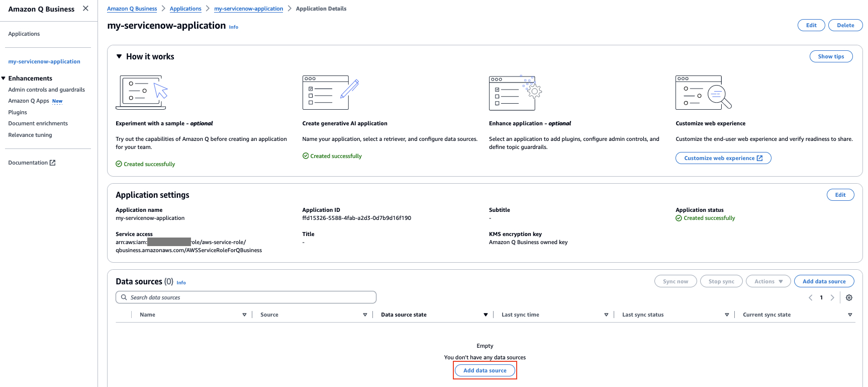Screen dimensions: 868x387
Task: Open the Info link beside the application title
Action: pyautogui.click(x=234, y=27)
